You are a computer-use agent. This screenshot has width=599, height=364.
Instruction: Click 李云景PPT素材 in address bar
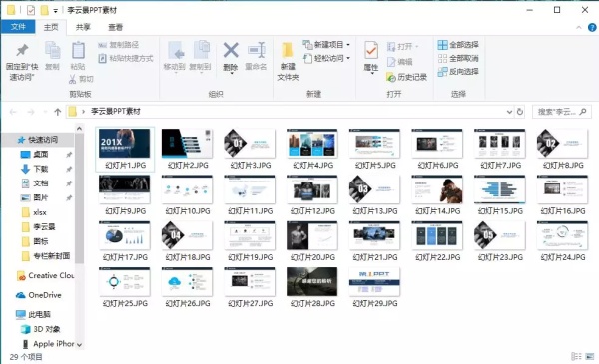click(116, 112)
